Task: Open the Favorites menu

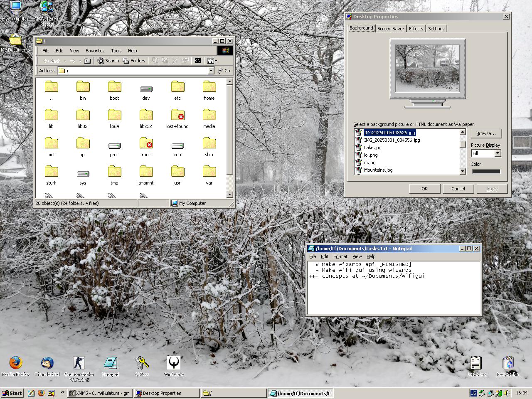Action: (95, 51)
